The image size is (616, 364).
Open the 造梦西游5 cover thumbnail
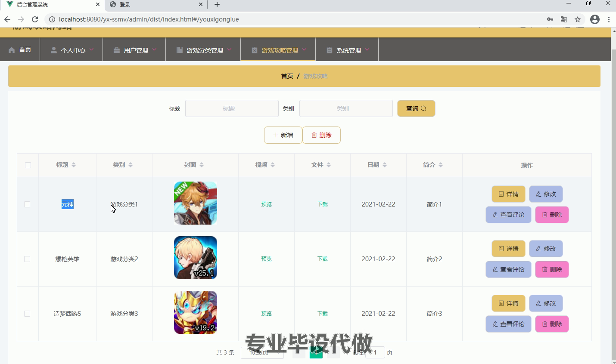(x=196, y=312)
